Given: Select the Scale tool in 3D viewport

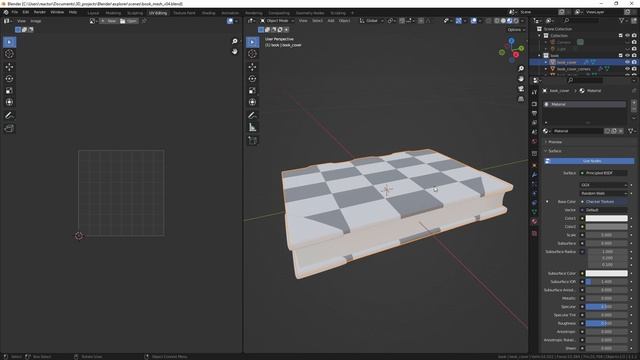Looking at the screenshot, I should coord(252,91).
